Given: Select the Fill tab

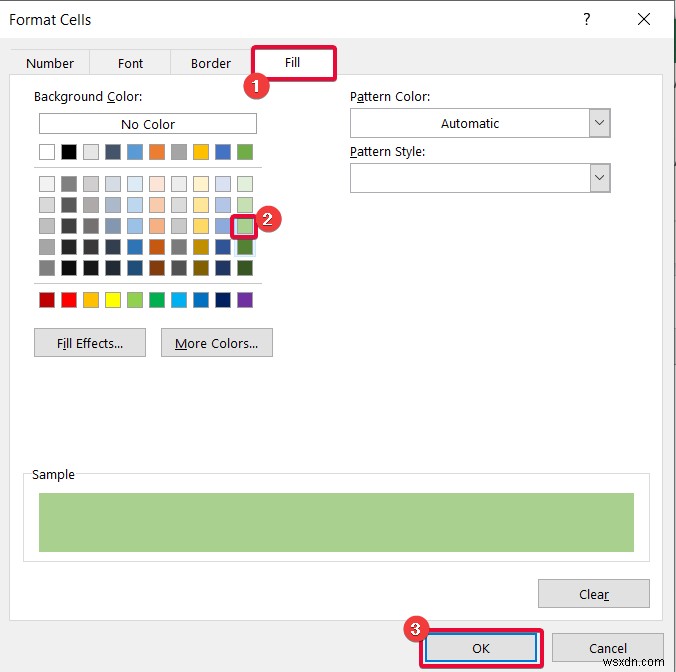Looking at the screenshot, I should pyautogui.click(x=293, y=62).
